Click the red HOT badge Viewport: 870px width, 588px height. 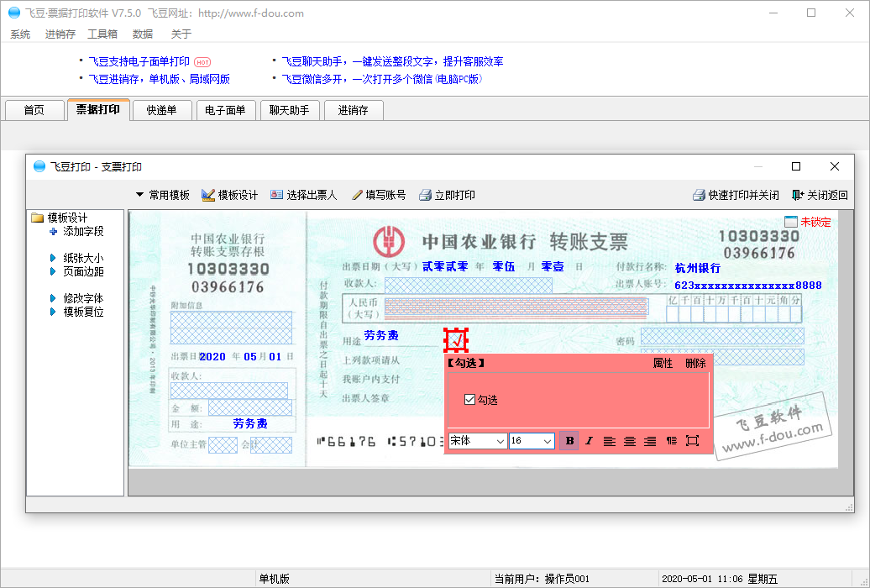[x=202, y=62]
